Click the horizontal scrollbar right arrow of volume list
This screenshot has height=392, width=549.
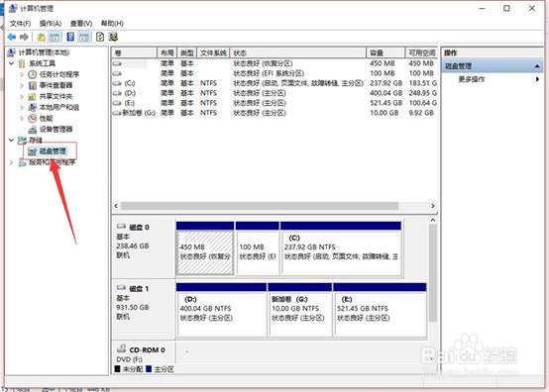click(433, 206)
